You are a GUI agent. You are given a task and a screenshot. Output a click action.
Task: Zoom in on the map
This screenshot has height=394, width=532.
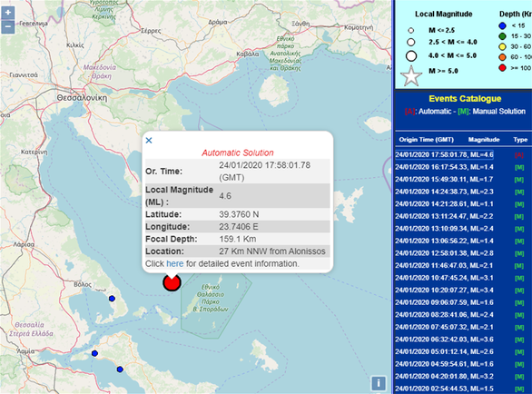(8, 13)
